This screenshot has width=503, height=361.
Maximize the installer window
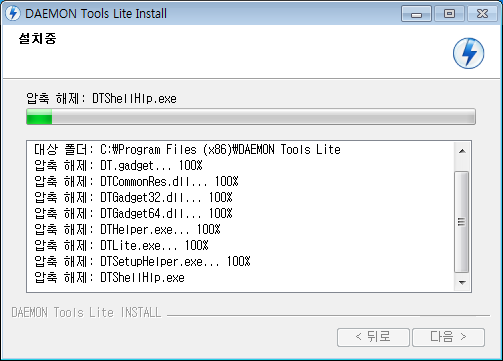[449, 14]
